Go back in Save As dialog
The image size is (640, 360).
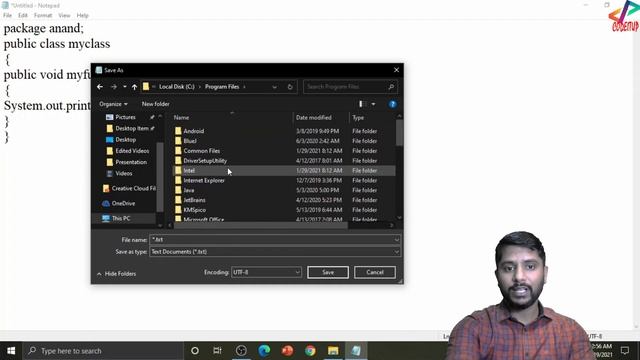click(x=100, y=87)
